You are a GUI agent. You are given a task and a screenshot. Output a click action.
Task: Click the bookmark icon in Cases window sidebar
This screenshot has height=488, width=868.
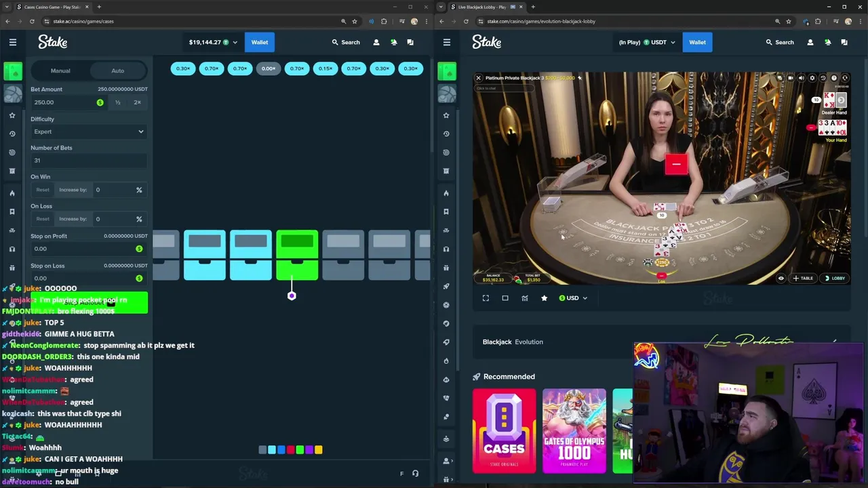(12, 211)
